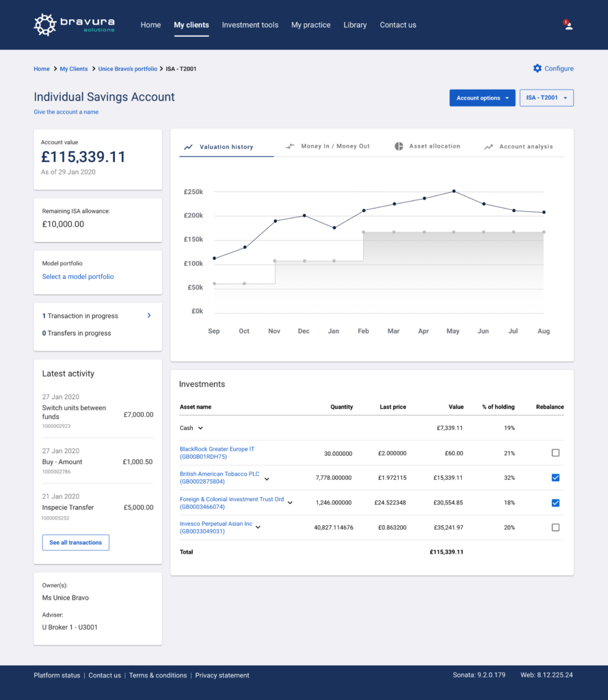Click the Money In / Money Out arrows icon
Viewport: 608px width, 700px height.
(290, 146)
